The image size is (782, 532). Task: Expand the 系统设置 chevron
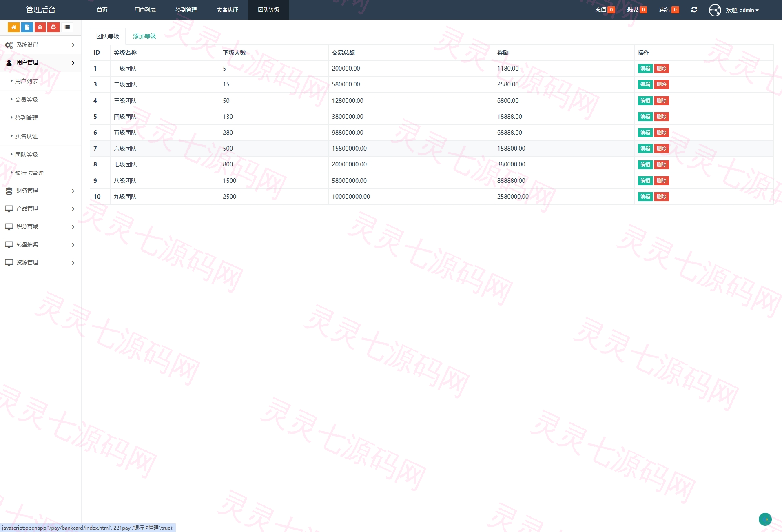tap(73, 45)
